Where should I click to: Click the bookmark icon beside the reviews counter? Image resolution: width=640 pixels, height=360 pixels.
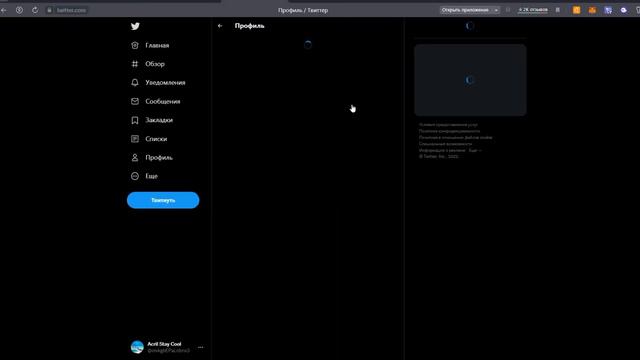pyautogui.click(x=558, y=10)
